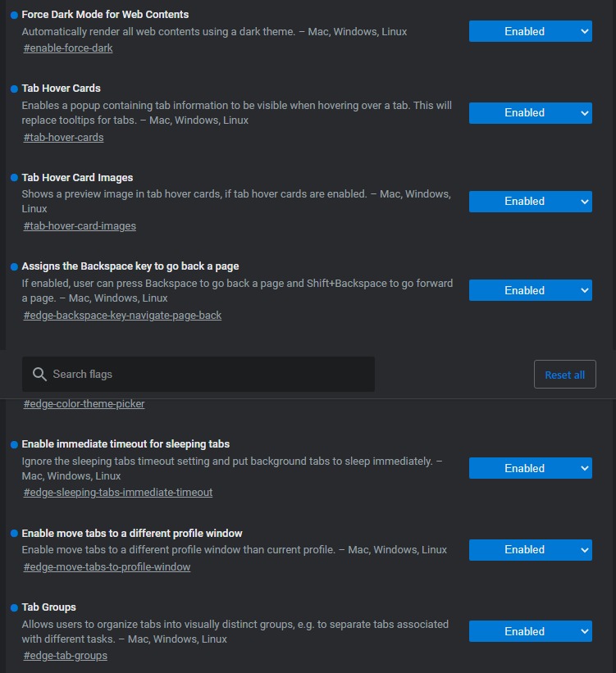Image resolution: width=616 pixels, height=673 pixels.
Task: Focus the Search flags input field
Action: pos(198,375)
